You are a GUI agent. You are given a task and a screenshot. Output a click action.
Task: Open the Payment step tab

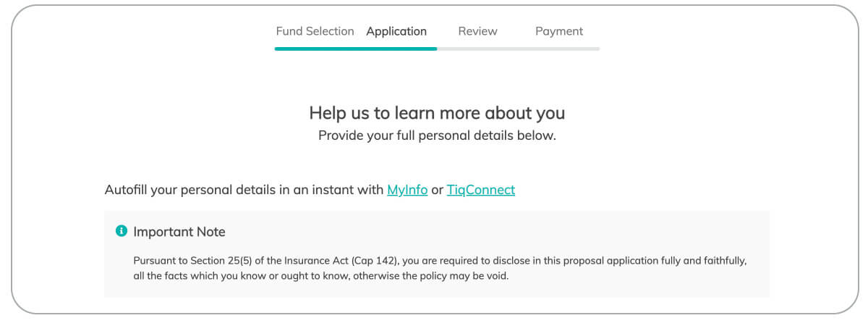559,31
